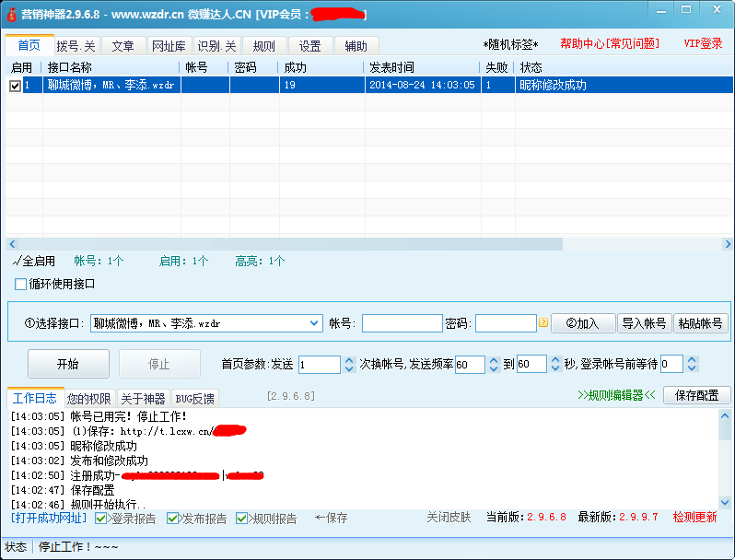Toggle the 登录报告 checkbox
Image resolution: width=735 pixels, height=560 pixels.
point(101,519)
